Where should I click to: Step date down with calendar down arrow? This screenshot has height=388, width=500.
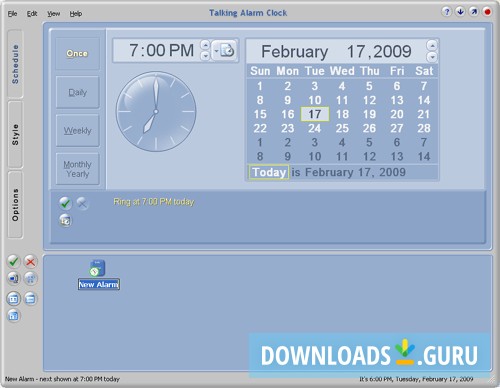tap(432, 57)
